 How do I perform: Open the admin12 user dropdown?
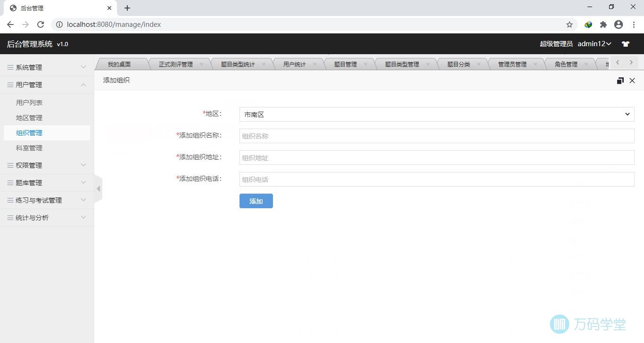click(594, 44)
